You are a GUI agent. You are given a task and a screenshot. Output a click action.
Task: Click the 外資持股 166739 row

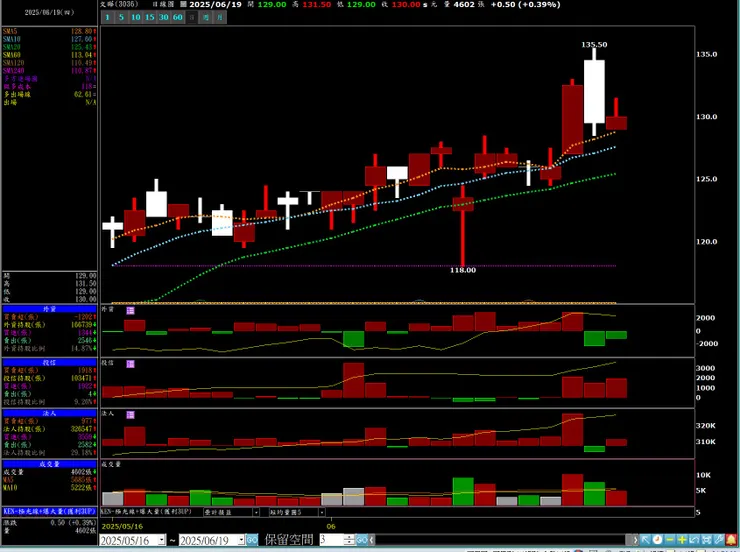click(x=50, y=325)
